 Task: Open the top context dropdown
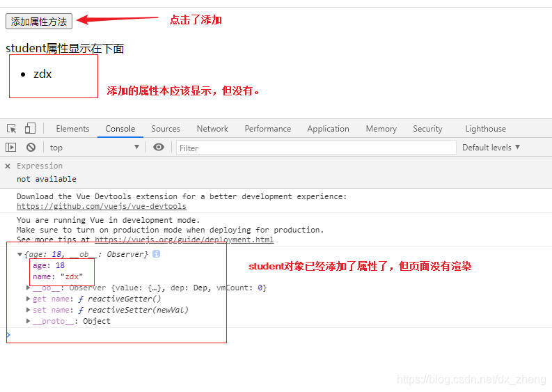pyautogui.click(x=94, y=148)
